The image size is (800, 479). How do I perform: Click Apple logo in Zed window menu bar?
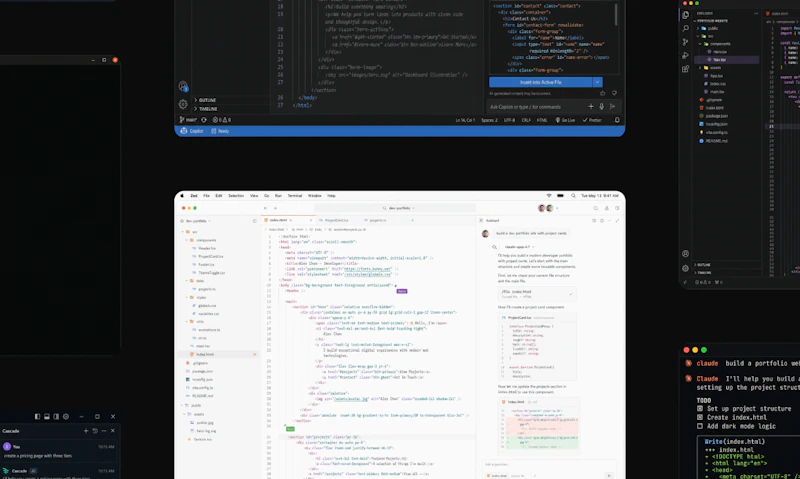coord(182,195)
